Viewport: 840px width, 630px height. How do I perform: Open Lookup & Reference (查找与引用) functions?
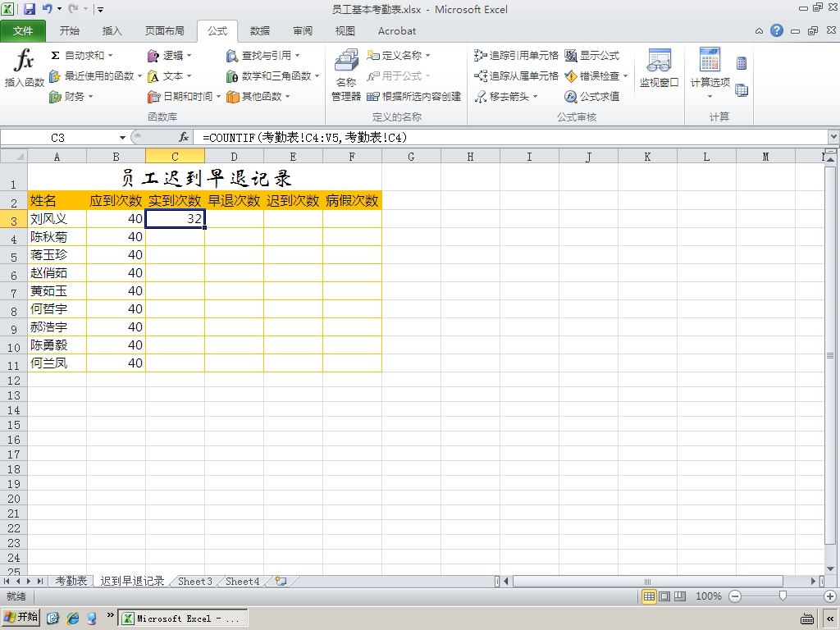click(262, 56)
